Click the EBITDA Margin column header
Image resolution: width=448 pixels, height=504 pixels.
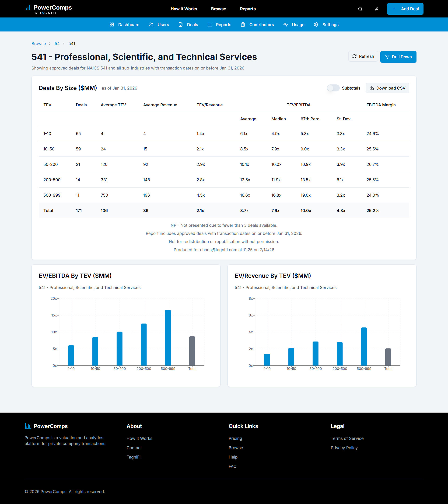381,105
